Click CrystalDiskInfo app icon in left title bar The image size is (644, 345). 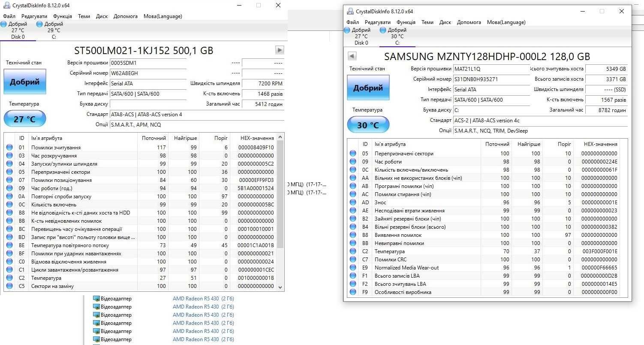pos(6,6)
